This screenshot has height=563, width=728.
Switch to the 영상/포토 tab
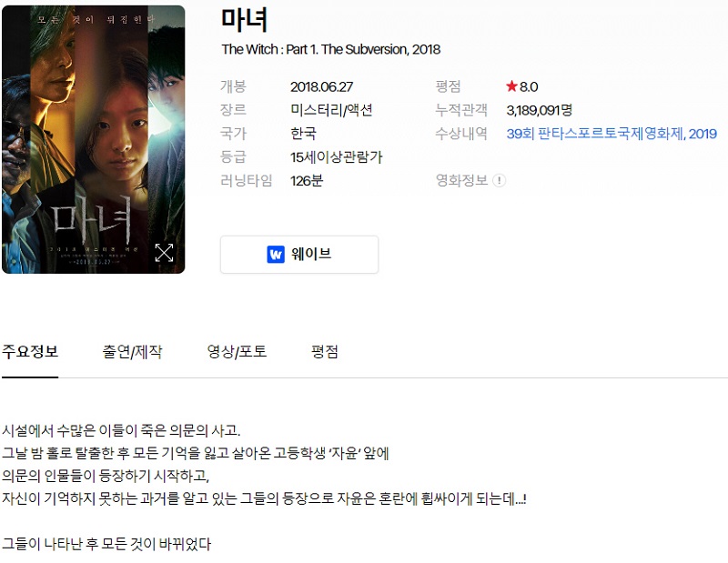click(237, 351)
